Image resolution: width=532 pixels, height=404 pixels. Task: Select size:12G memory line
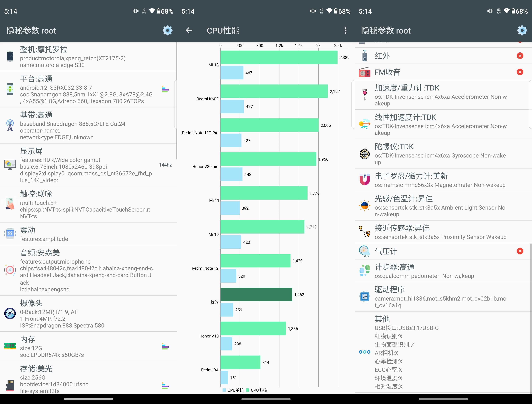(31, 348)
